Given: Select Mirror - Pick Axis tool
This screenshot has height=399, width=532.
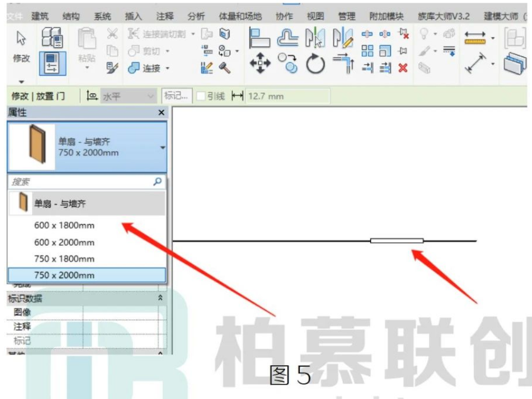Looking at the screenshot, I should click(x=315, y=38).
